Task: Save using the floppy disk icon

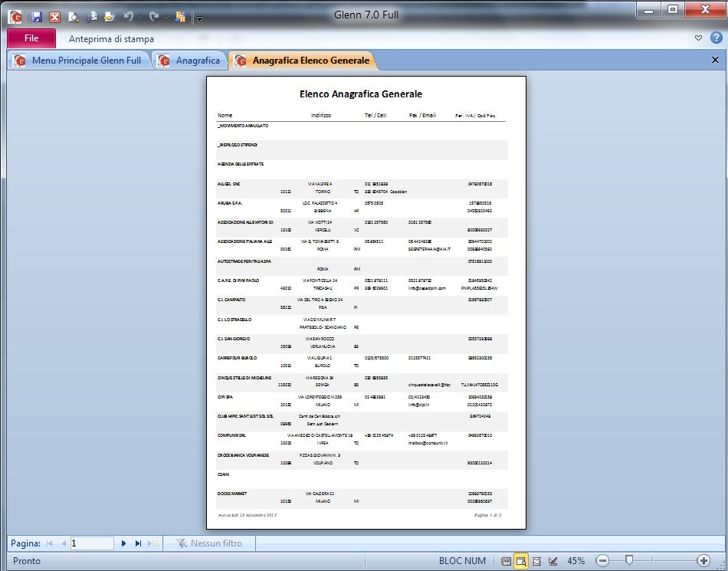Action: (37, 17)
